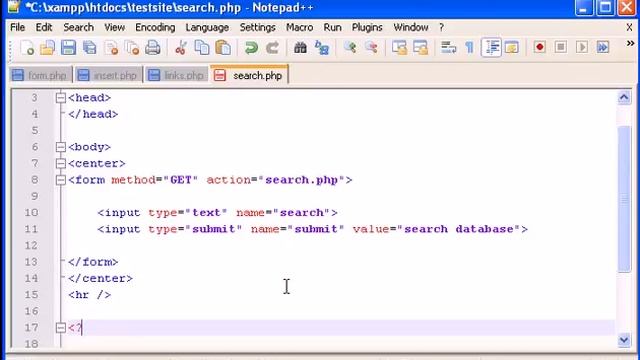This screenshot has height=360, width=640.
Task: Click user defined language icon
Action: pos(511,48)
